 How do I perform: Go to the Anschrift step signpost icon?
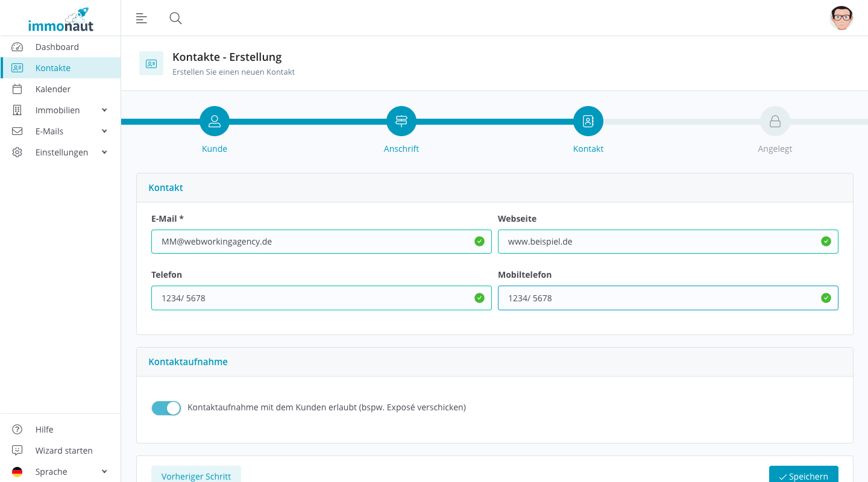click(401, 121)
